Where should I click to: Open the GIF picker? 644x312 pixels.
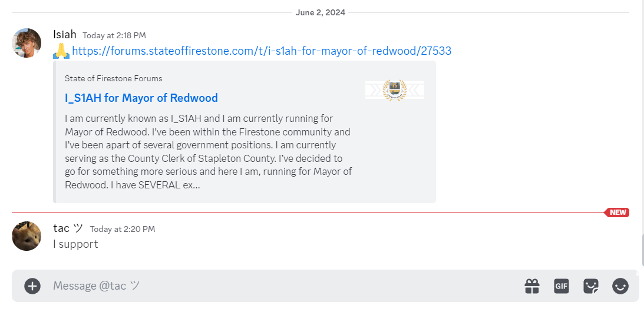coord(562,286)
